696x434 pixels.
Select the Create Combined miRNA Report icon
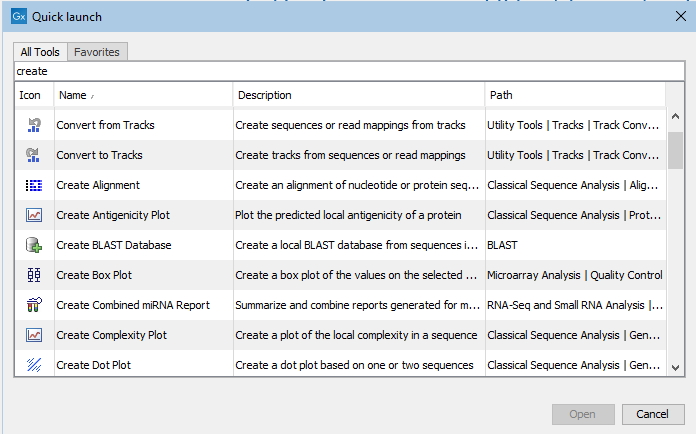(x=34, y=305)
